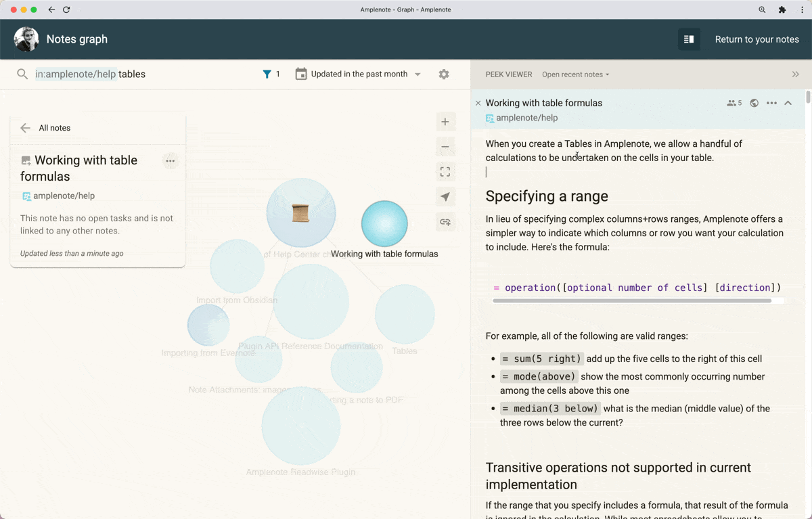The height and width of the screenshot is (519, 812).
Task: Click the code block horizontal scrollbar
Action: point(632,300)
